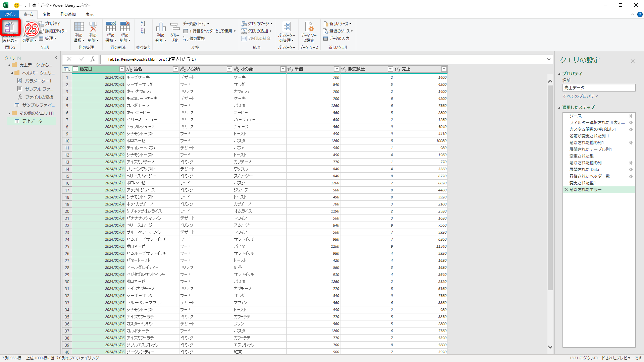Open filter dropdown on 品名 column
Viewport: 644px width, 362px height.
point(175,69)
